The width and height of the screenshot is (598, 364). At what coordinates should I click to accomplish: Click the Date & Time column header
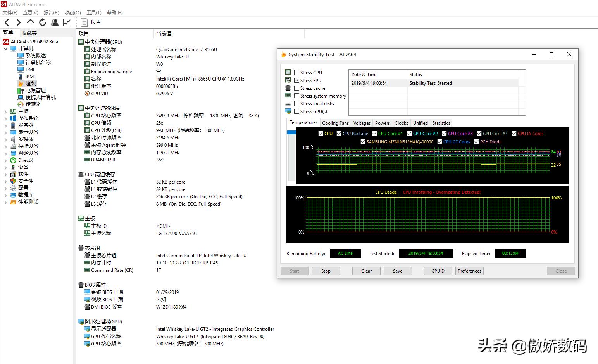tap(378, 75)
